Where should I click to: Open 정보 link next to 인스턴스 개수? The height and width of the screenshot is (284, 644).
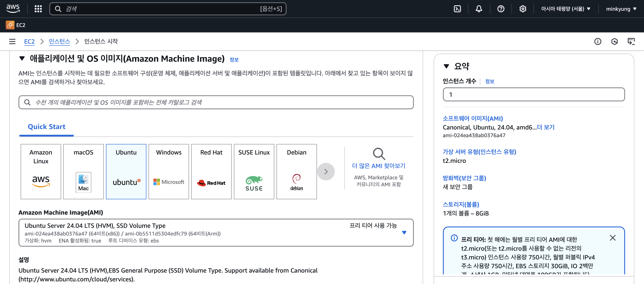(489, 81)
